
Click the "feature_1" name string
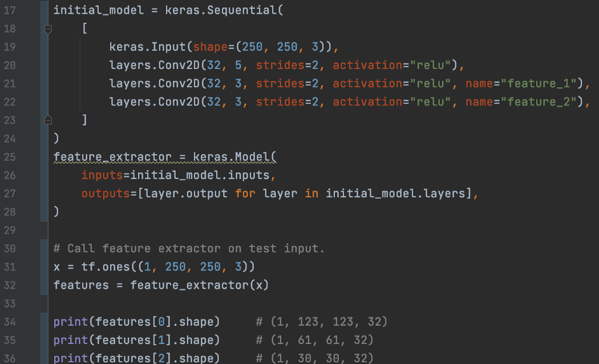tap(539, 83)
